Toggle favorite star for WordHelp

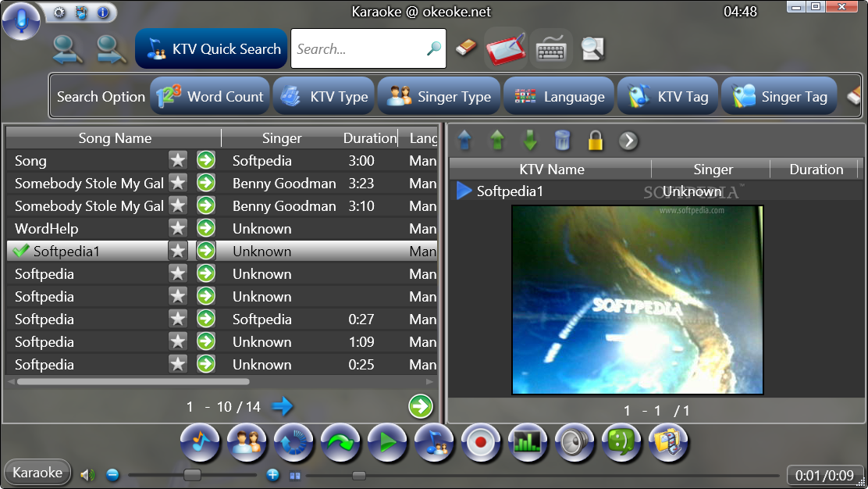tap(178, 228)
